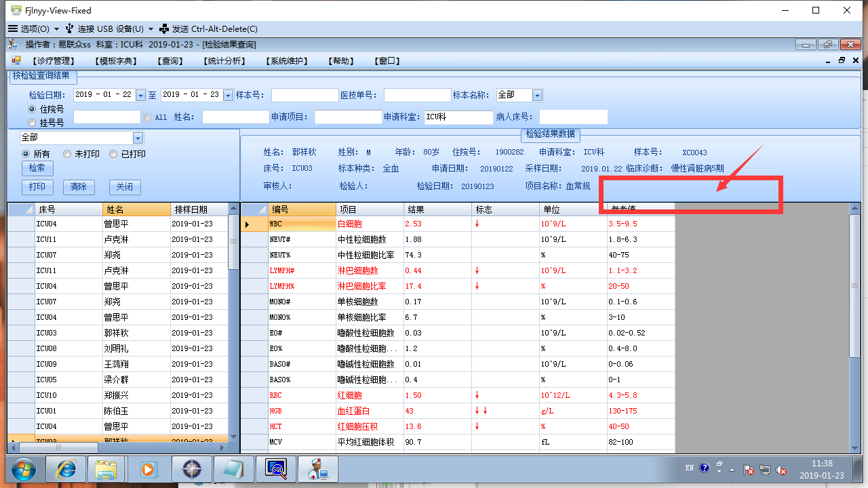The width and height of the screenshot is (868, 488).
Task: Click the blue help icon in tray
Action: (x=705, y=468)
